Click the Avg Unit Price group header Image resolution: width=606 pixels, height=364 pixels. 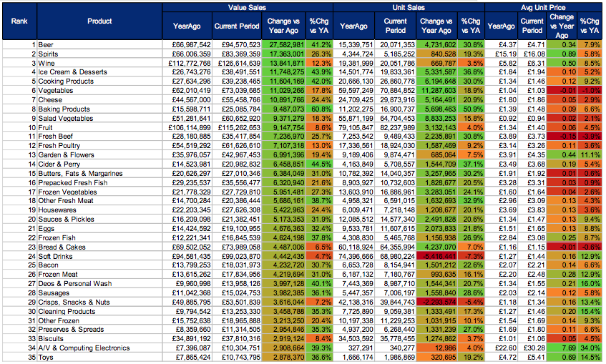[543, 7]
